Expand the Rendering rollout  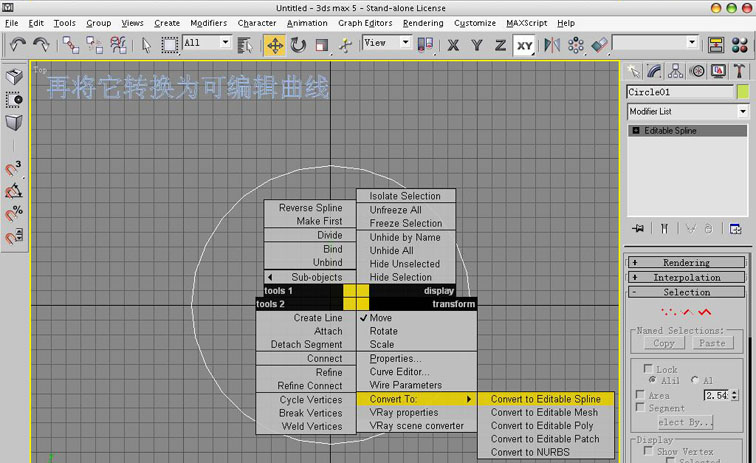(x=687, y=263)
